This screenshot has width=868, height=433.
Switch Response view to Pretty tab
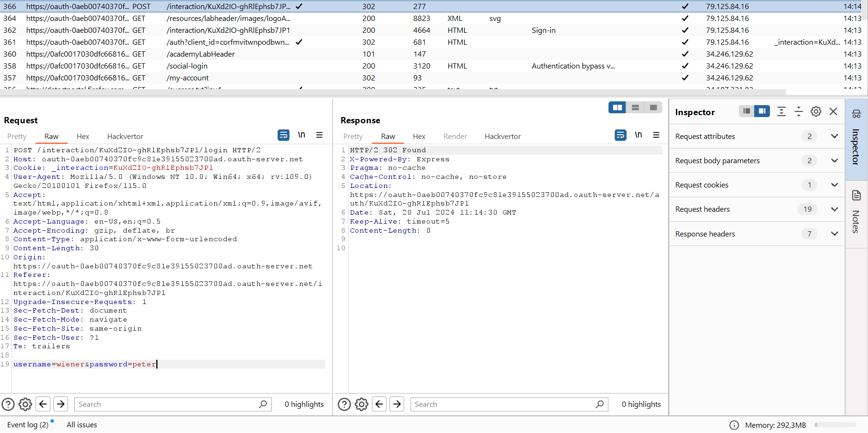coord(353,137)
